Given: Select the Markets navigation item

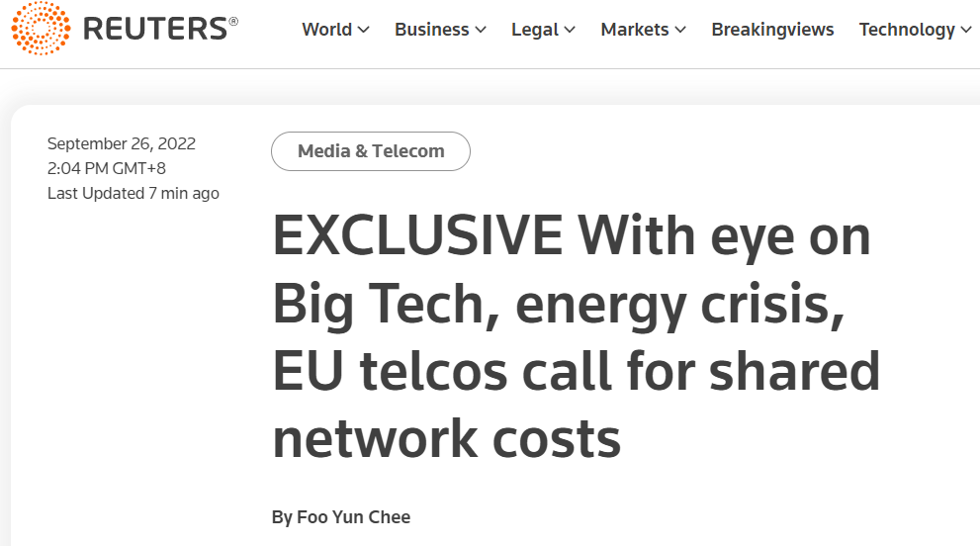Looking at the screenshot, I should (x=634, y=30).
